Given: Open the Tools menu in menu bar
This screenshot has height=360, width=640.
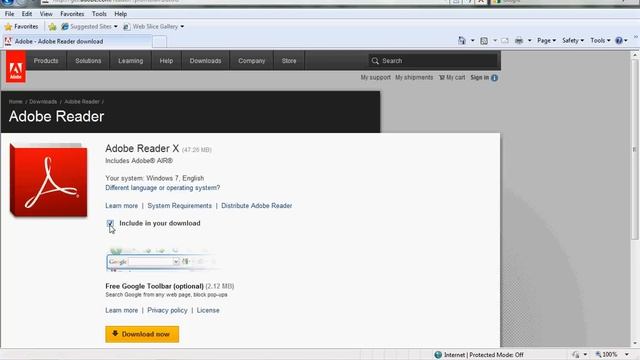Looking at the screenshot, I should (x=99, y=14).
